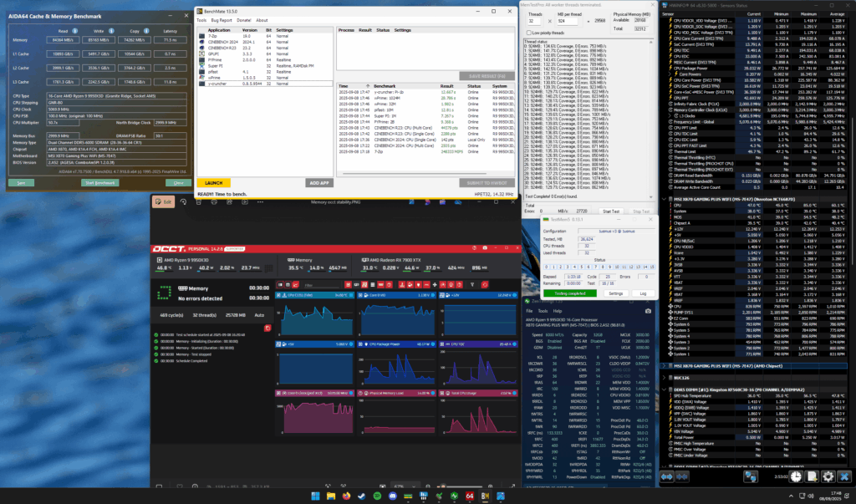Expand NUC126 sensor group in HWiNFO
Image resolution: width=856 pixels, height=504 pixels.
[665, 378]
